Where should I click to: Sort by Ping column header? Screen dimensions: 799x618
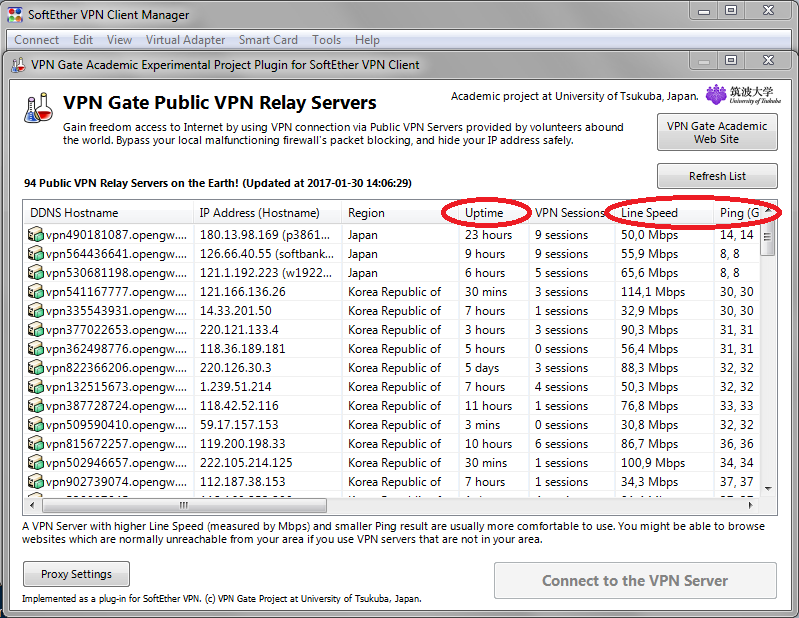(739, 213)
